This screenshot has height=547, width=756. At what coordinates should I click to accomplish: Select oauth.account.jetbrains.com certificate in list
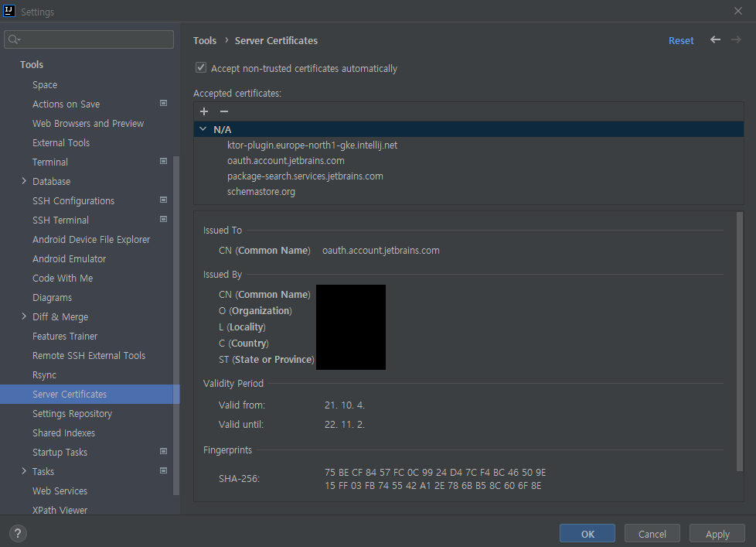[x=285, y=160]
